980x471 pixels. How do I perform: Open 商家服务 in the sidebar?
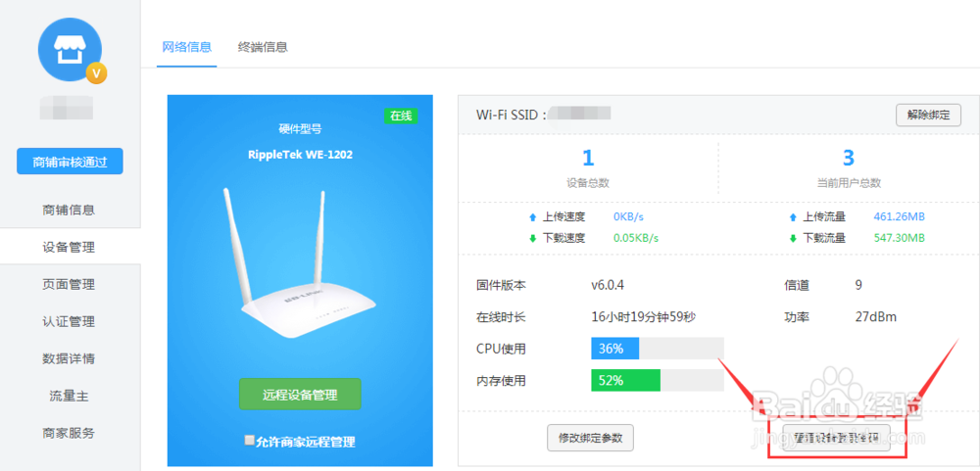pyautogui.click(x=69, y=433)
